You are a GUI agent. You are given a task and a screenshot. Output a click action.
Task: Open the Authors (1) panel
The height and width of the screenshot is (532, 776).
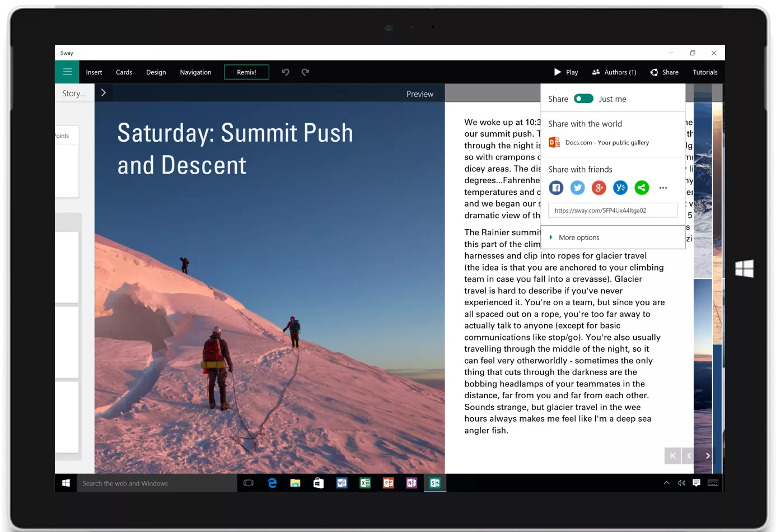[x=614, y=72]
